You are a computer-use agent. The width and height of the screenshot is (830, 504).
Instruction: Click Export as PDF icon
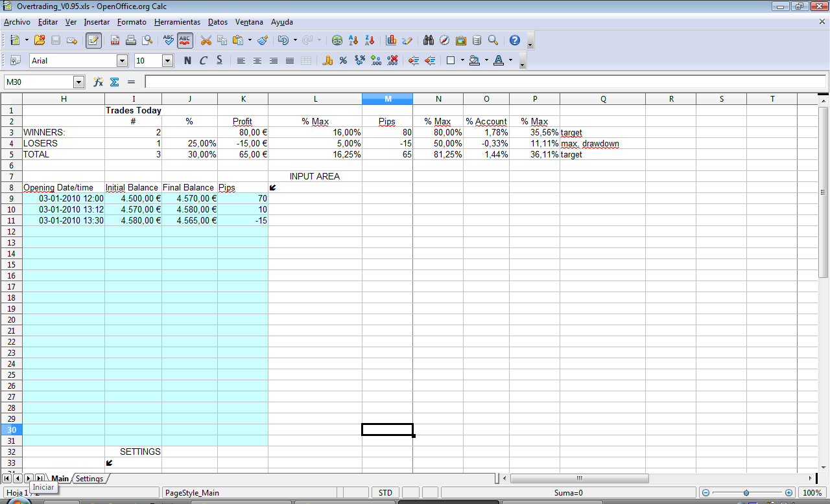tap(115, 40)
